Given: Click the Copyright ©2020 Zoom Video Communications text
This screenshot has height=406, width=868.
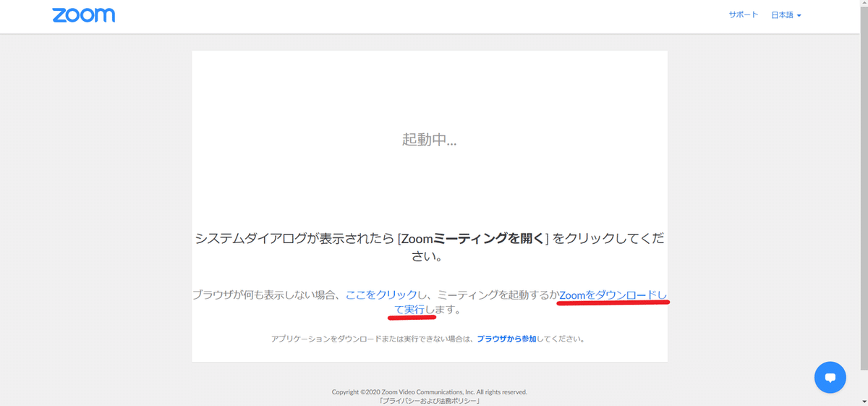Looking at the screenshot, I should [430, 392].
